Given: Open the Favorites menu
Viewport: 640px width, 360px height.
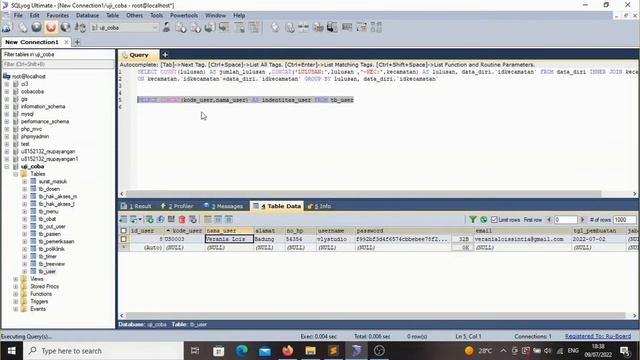Looking at the screenshot, I should [58, 15].
